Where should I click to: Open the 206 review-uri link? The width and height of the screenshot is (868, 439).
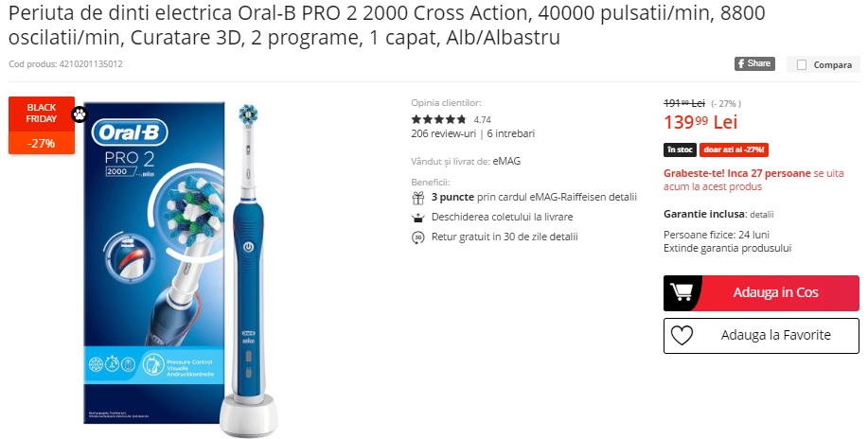[443, 133]
